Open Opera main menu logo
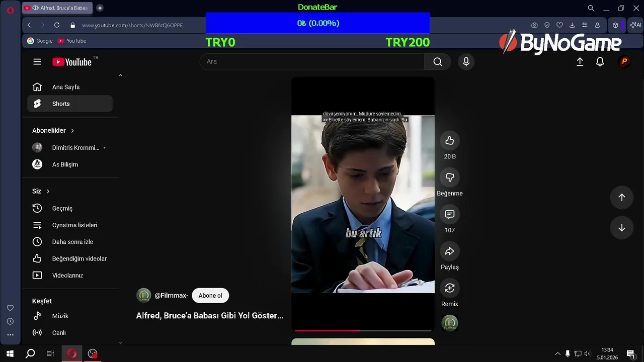 click(10, 10)
